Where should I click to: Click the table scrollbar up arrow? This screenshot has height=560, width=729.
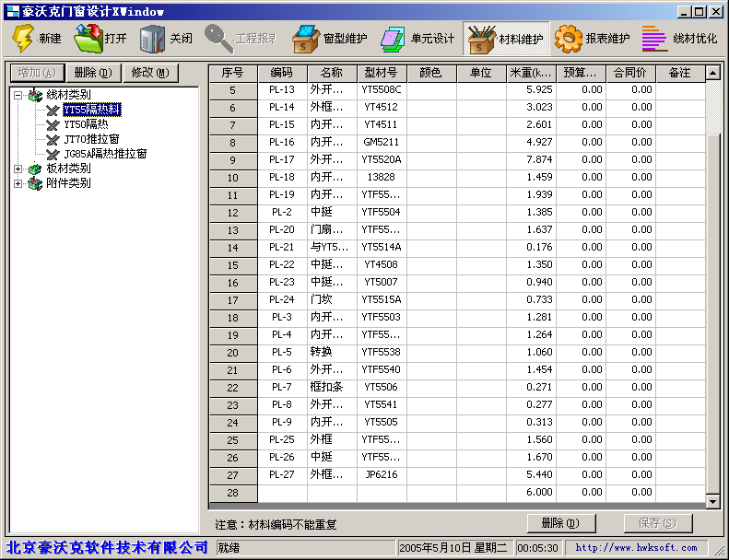[712, 73]
